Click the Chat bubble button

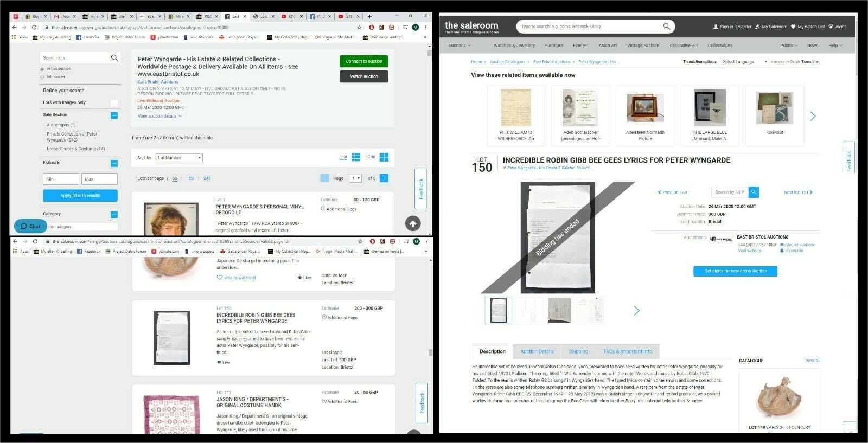coord(31,226)
